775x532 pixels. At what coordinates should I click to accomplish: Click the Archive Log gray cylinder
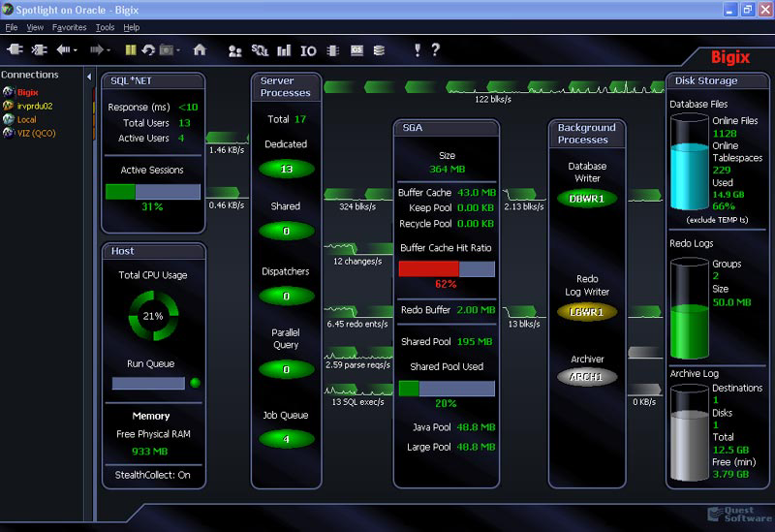[x=689, y=433]
